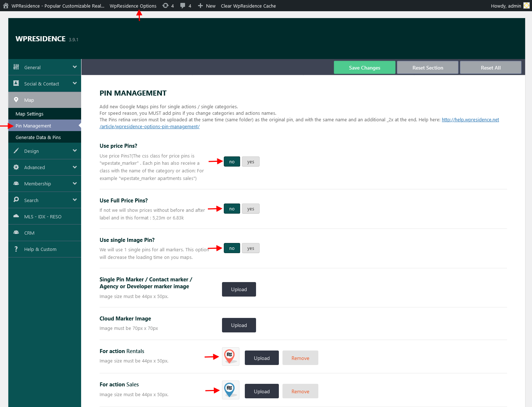The image size is (532, 407).
Task: Click the Advanced gear icon
Action: click(x=16, y=167)
